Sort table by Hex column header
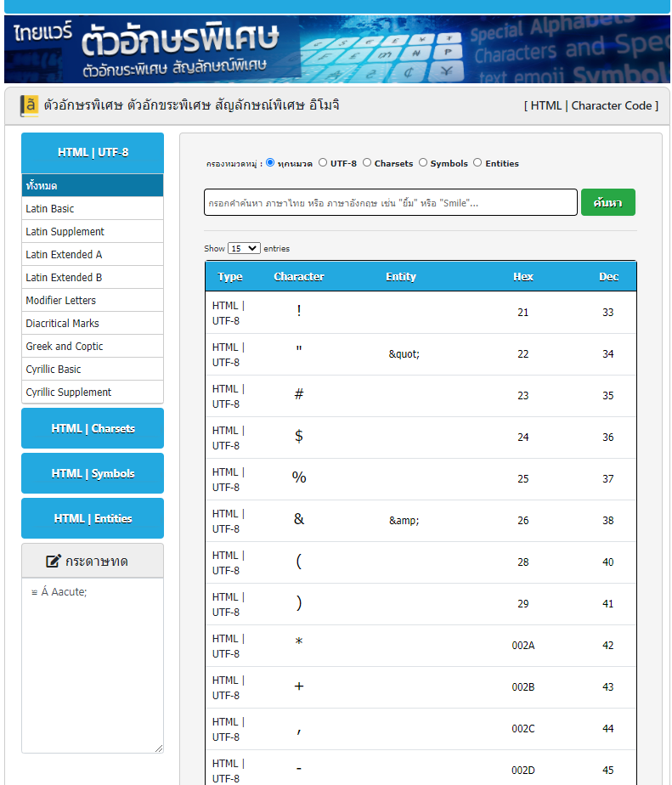Viewport: 672px width, 785px height. tap(522, 276)
